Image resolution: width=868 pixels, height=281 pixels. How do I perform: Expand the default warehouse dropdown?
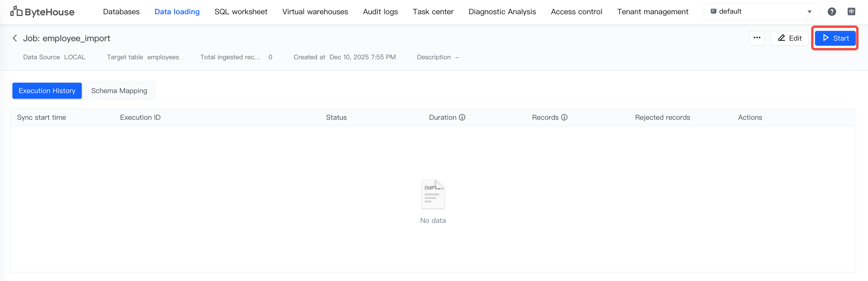click(809, 12)
